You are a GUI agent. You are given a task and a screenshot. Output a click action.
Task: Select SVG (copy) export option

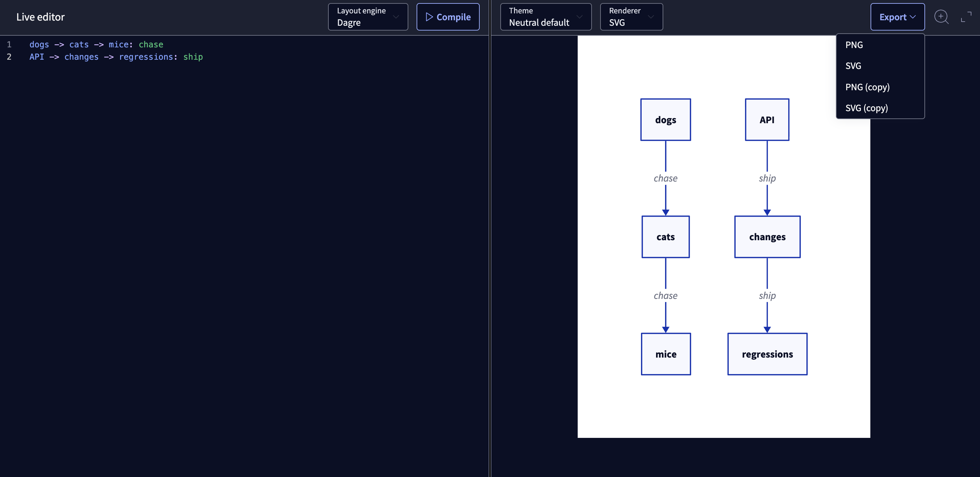866,108
